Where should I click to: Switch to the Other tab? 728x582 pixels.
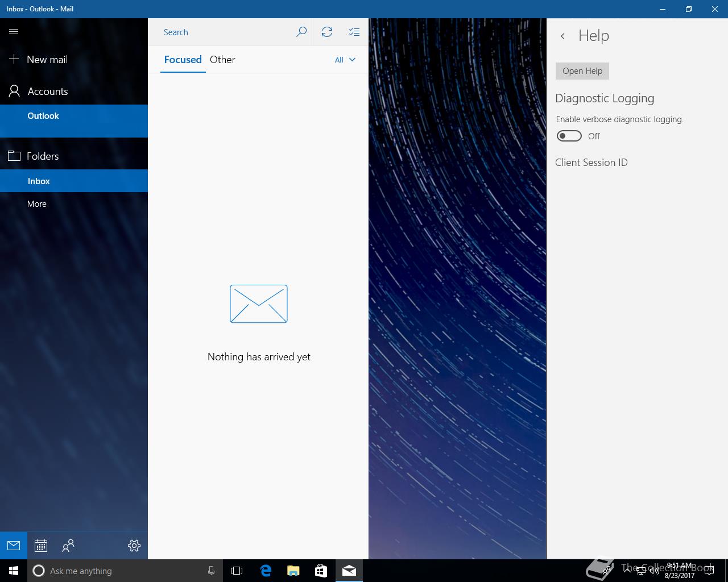click(222, 60)
